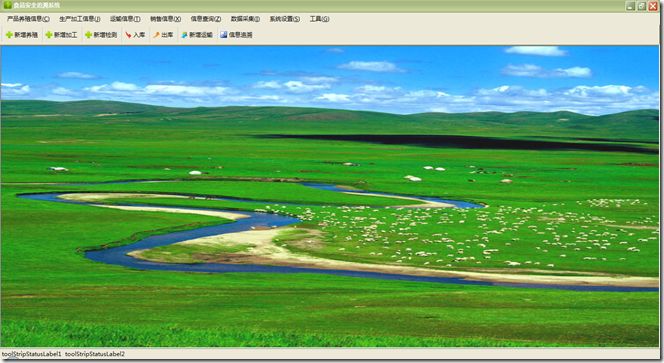The height and width of the screenshot is (363, 664).
Task: Click the application icon in title bar
Action: pos(7,5)
